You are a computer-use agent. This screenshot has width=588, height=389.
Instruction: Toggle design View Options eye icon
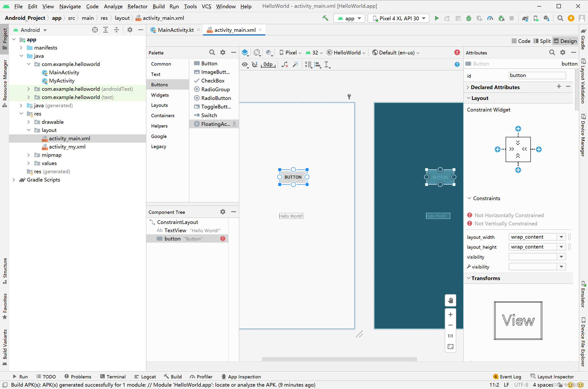[x=245, y=65]
